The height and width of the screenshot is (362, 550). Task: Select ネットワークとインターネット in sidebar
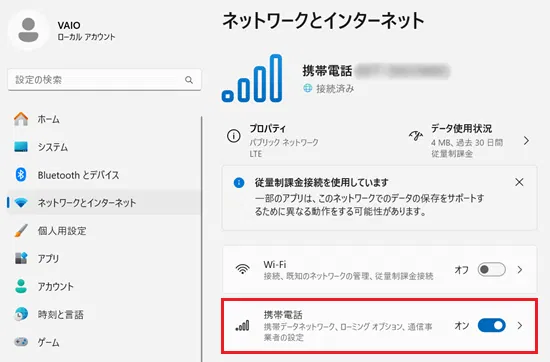coord(104,202)
